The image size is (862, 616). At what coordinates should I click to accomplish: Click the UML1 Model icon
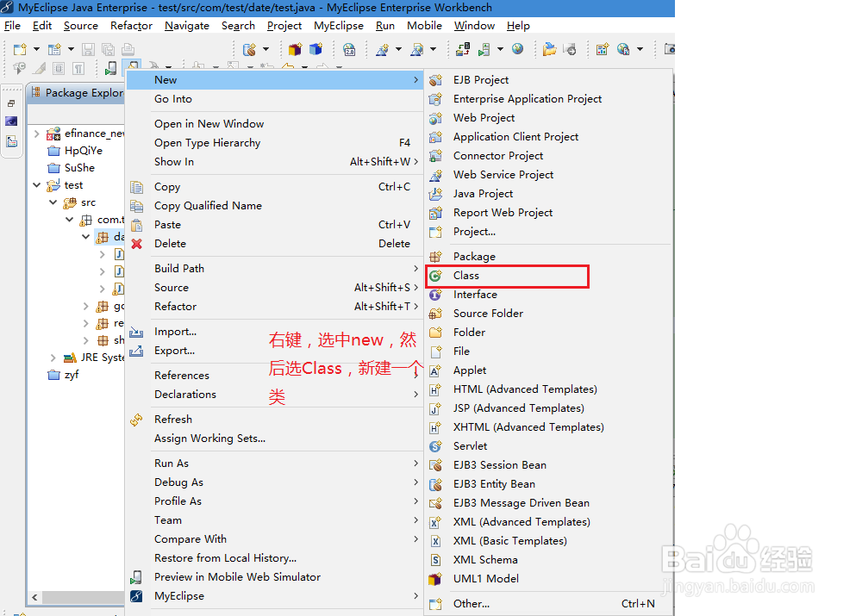(x=435, y=579)
